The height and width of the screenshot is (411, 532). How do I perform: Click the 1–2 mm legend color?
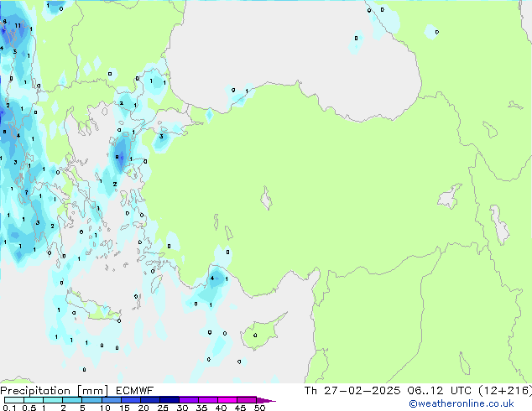[53, 400]
